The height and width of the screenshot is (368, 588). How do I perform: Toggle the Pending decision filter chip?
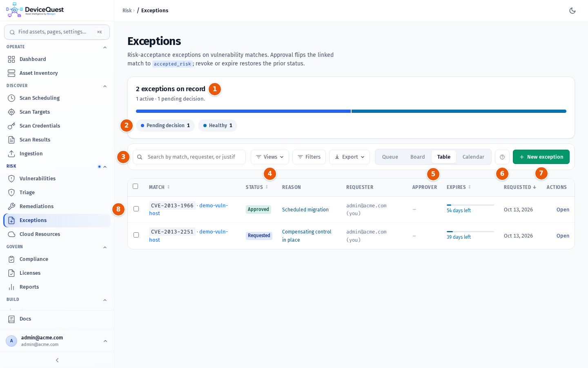coord(165,126)
